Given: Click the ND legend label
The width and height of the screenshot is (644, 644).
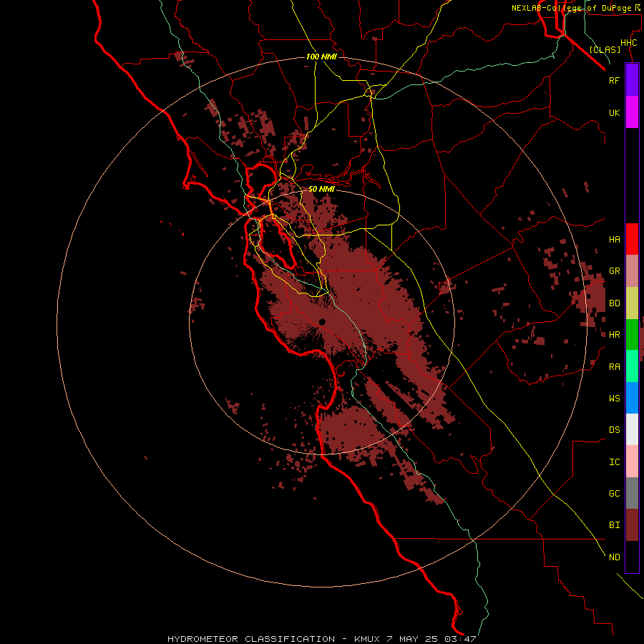Looking at the screenshot, I should 615,557.
